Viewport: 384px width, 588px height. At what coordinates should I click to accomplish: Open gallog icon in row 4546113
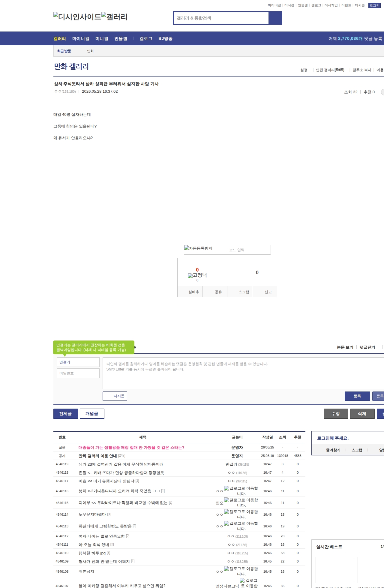coord(241,526)
